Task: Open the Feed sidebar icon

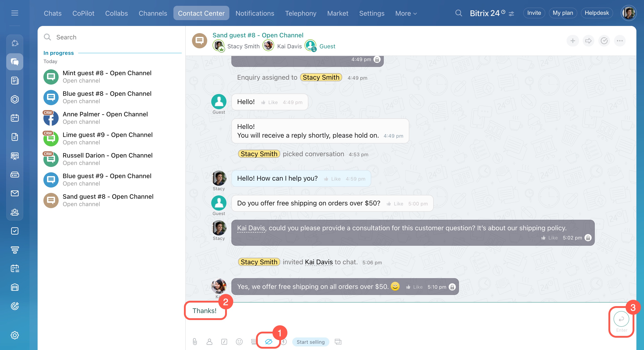Action: [15, 81]
